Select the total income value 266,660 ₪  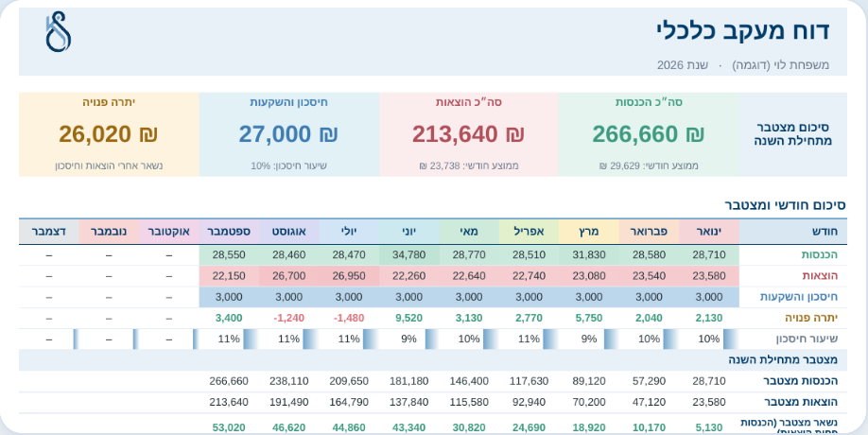649,134
